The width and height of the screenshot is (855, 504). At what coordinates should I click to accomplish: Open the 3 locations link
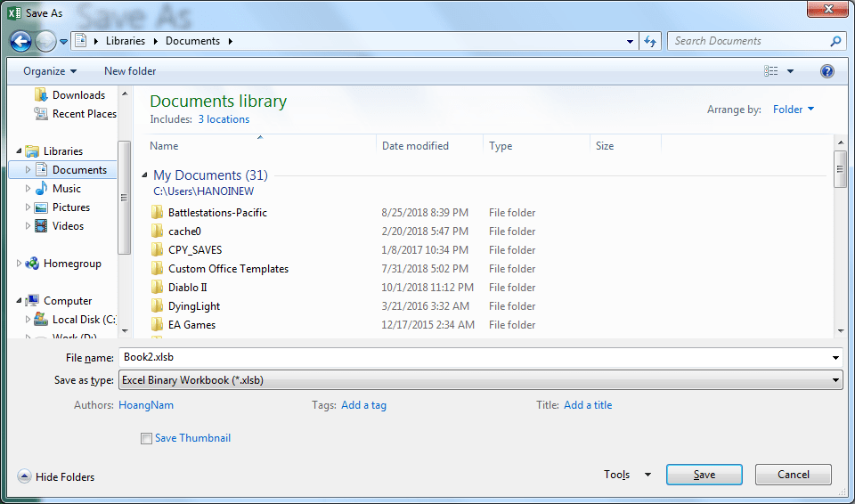(224, 119)
